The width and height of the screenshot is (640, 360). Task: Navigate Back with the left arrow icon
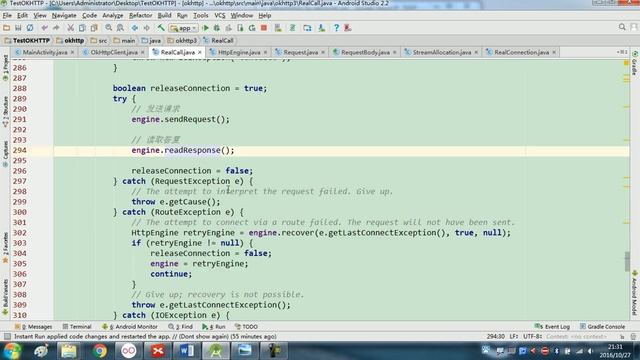135,28
